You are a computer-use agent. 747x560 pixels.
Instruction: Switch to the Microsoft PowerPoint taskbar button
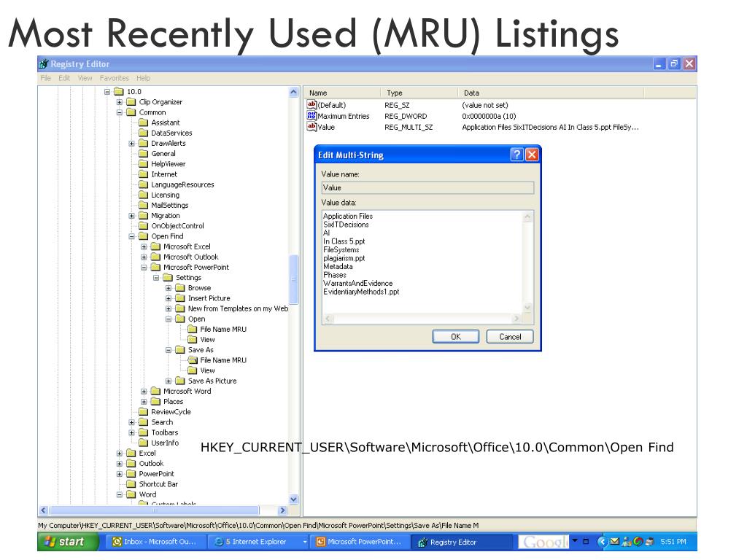coord(360,542)
